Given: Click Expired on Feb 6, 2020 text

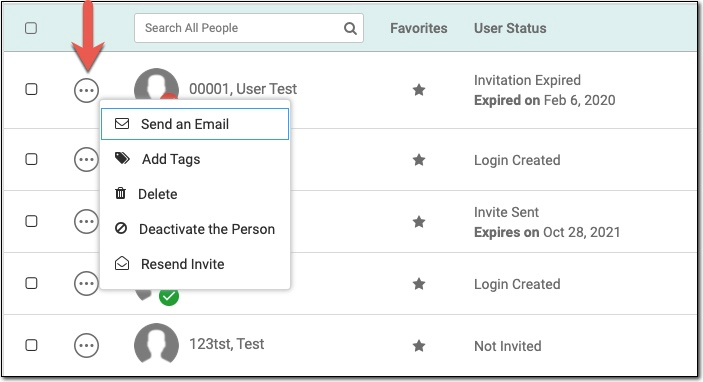Looking at the screenshot, I should coord(544,100).
